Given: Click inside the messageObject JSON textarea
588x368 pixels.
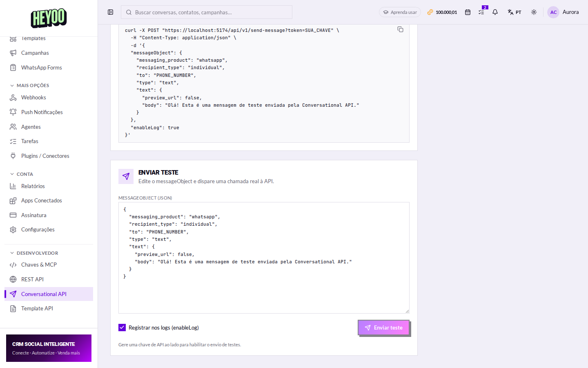Looking at the screenshot, I should [264, 258].
